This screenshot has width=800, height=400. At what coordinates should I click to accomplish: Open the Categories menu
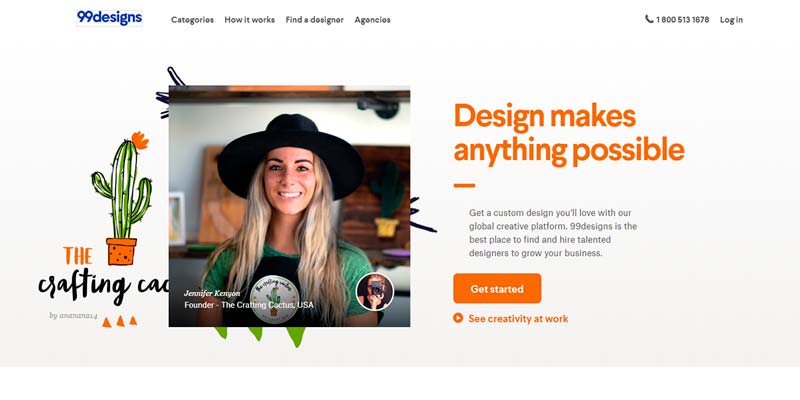[x=192, y=20]
